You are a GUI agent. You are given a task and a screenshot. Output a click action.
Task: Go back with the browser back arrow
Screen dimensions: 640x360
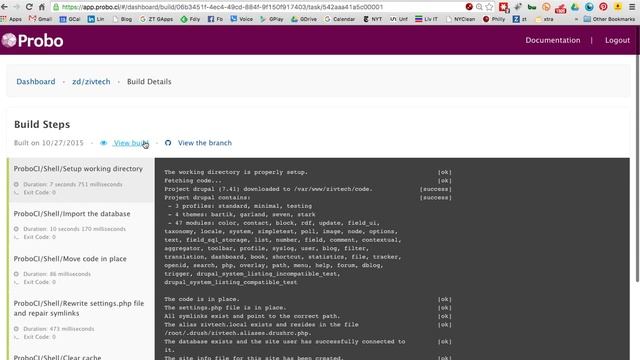[x=4, y=7]
